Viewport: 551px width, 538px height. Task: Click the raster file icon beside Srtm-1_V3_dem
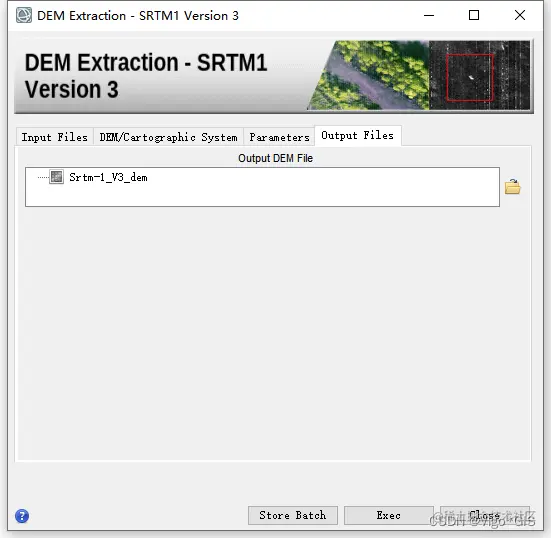pos(56,177)
